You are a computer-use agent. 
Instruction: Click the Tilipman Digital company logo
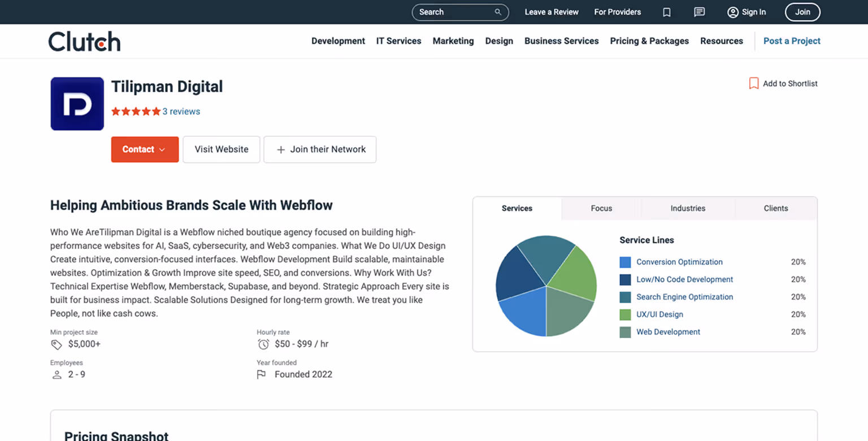[77, 104]
